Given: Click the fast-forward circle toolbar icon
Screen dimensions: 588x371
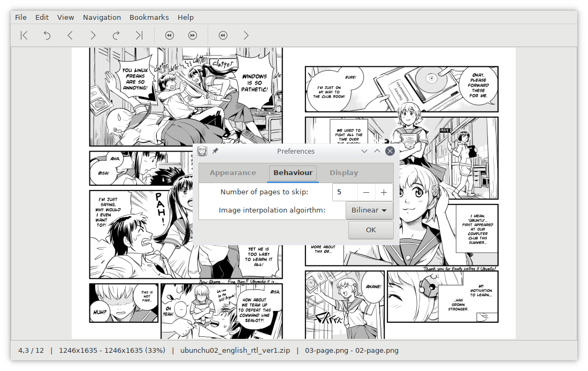Looking at the screenshot, I should 193,35.
